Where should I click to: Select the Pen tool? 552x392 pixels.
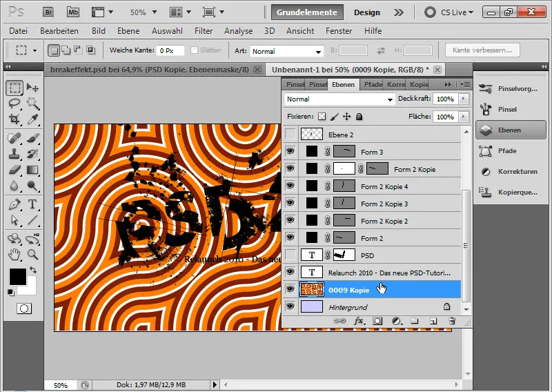(14, 204)
